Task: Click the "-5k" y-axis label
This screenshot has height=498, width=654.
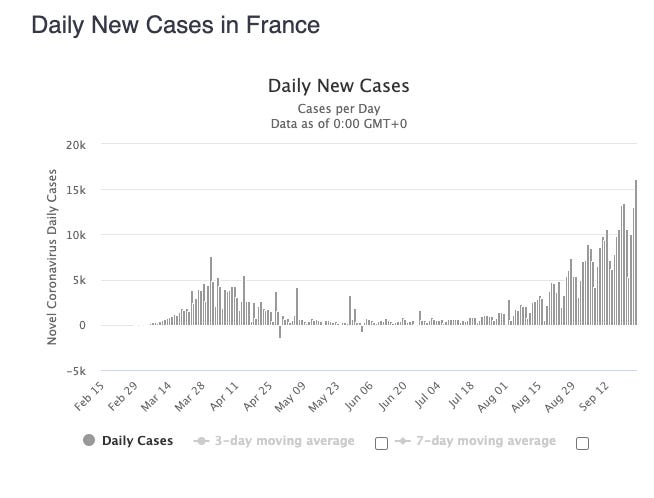Action: pyautogui.click(x=76, y=371)
